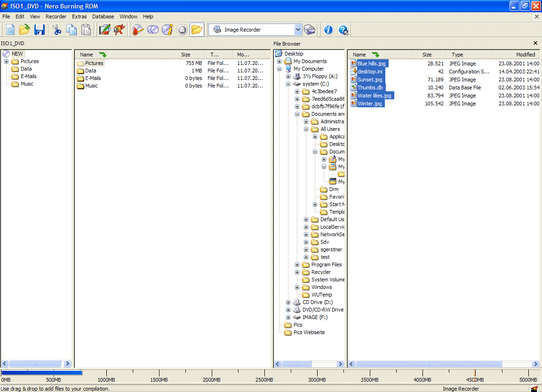Click the compilation tree horizontal scrollbar
The height and width of the screenshot is (392, 542).
(x=36, y=364)
